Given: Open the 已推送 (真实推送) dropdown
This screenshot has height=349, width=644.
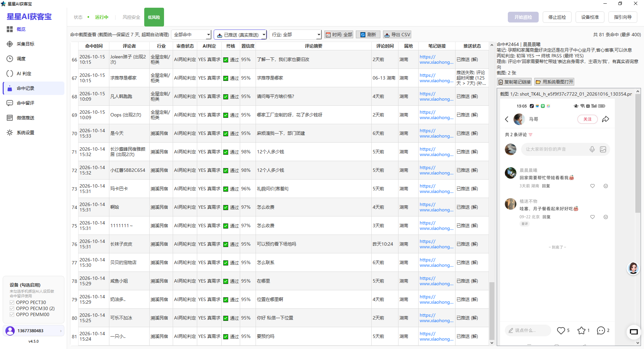Looking at the screenshot, I should [x=240, y=35].
